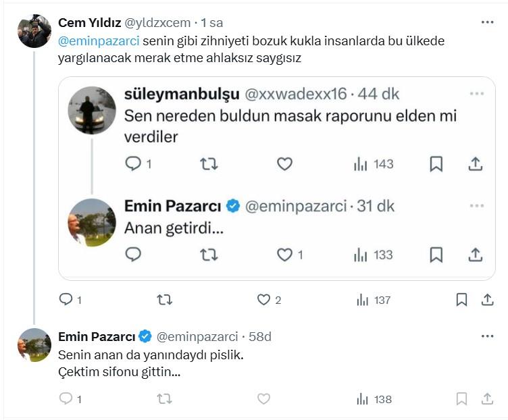Image resolution: width=508 pixels, height=420 pixels.
Task: Share Cem Yıldız's tweet
Action: coord(487,300)
